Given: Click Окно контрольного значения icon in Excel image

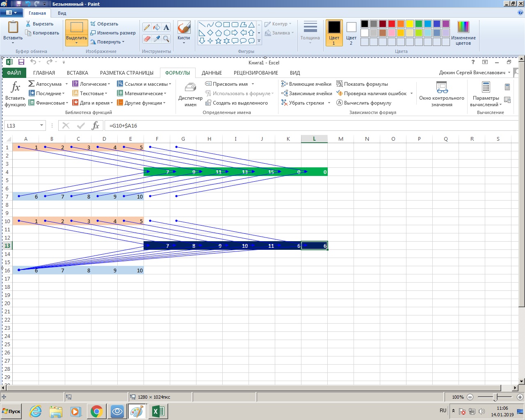Looking at the screenshot, I should (442, 87).
